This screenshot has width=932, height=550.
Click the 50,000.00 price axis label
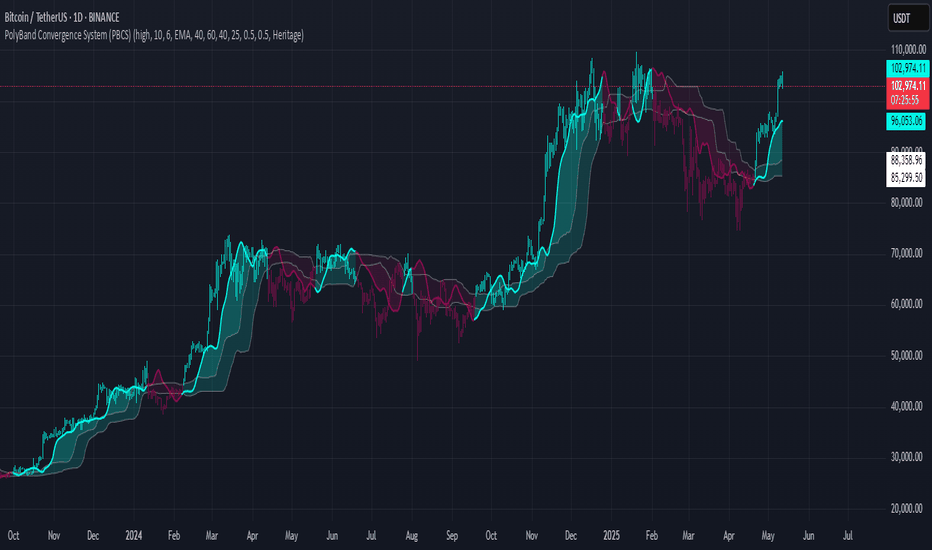click(x=906, y=356)
